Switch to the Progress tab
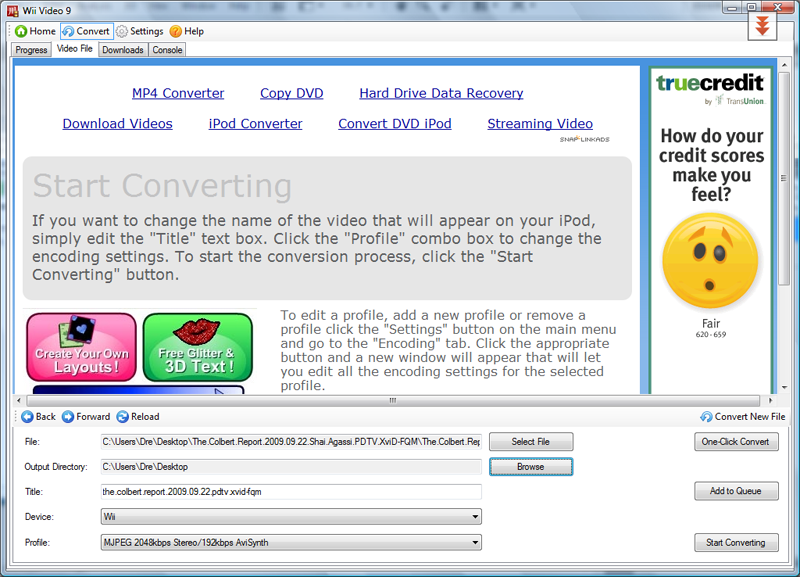 click(31, 49)
